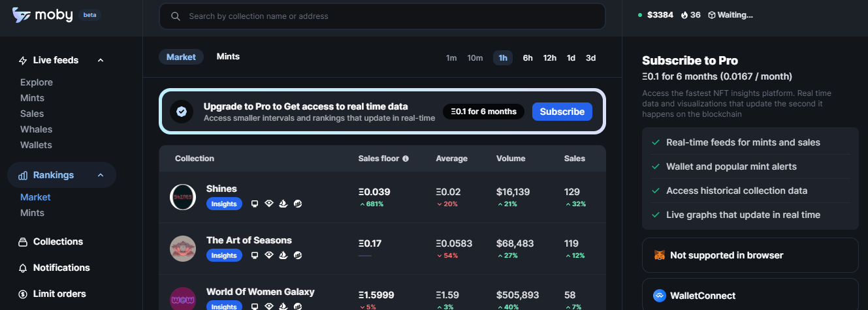868x310 pixels.
Task: Click the MetaMask fox icon
Action: (660, 255)
